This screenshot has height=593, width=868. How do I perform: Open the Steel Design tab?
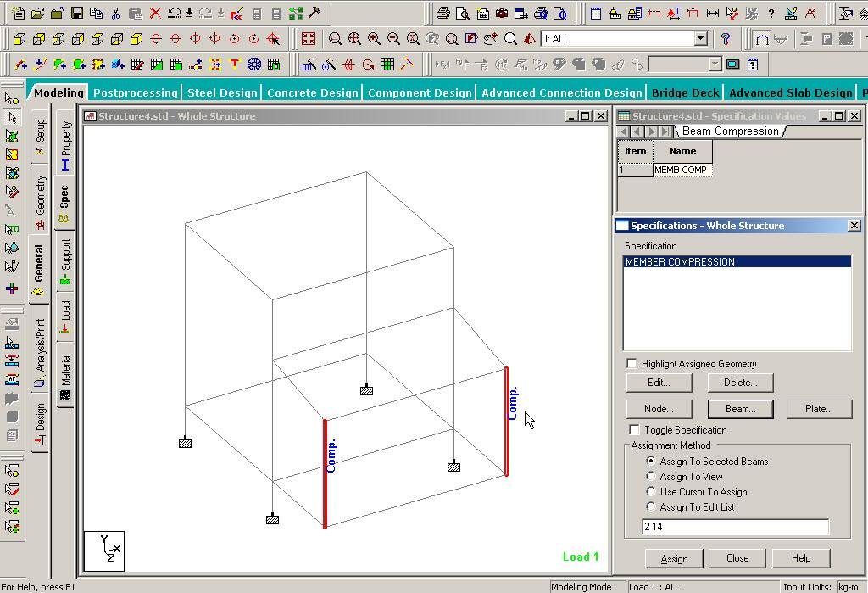223,92
